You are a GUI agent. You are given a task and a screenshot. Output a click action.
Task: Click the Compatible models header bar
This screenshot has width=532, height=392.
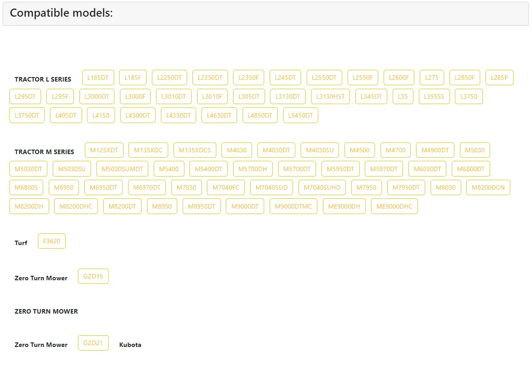pyautogui.click(x=266, y=14)
